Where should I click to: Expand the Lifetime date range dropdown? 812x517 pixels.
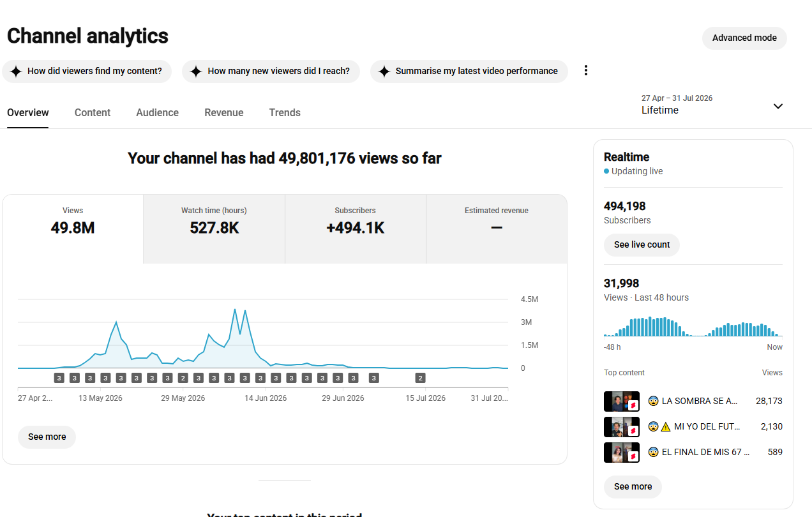[x=712, y=105]
